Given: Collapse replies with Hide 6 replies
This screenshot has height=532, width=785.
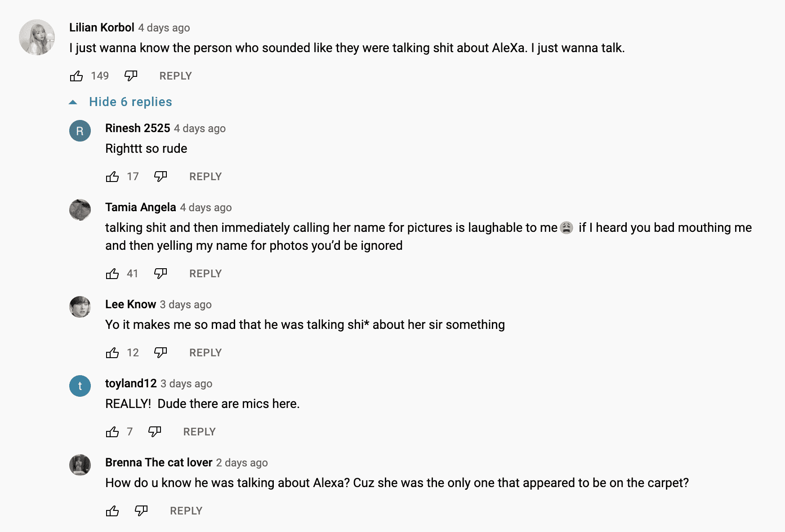Looking at the screenshot, I should (130, 102).
